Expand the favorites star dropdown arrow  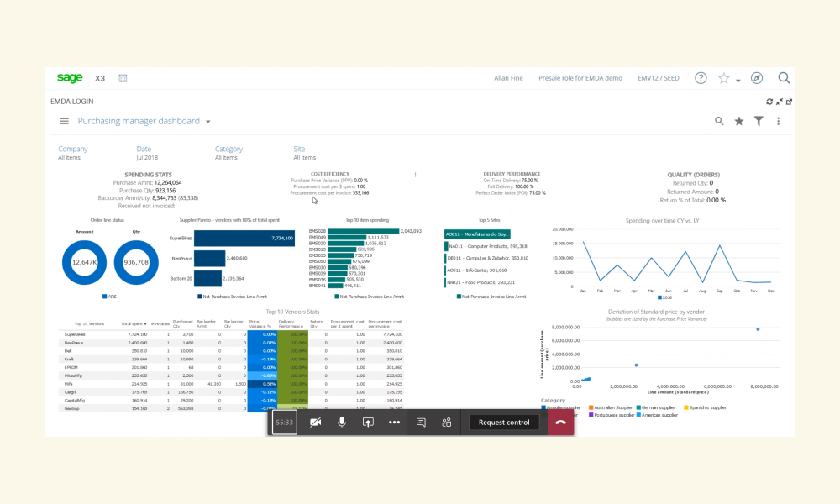(738, 81)
